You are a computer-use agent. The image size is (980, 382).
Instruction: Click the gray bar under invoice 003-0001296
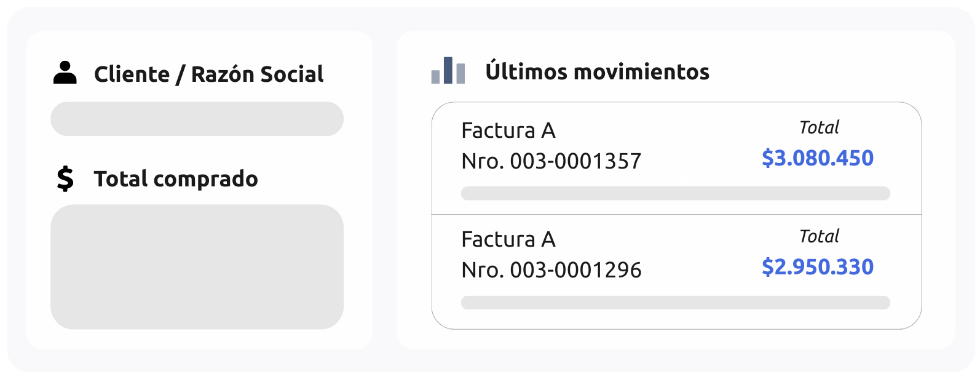click(x=675, y=302)
